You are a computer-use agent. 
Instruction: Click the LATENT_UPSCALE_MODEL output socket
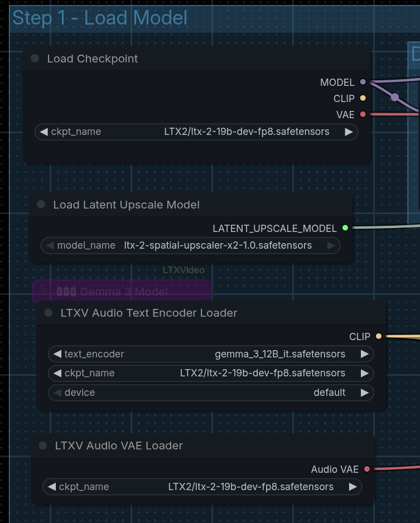click(345, 228)
